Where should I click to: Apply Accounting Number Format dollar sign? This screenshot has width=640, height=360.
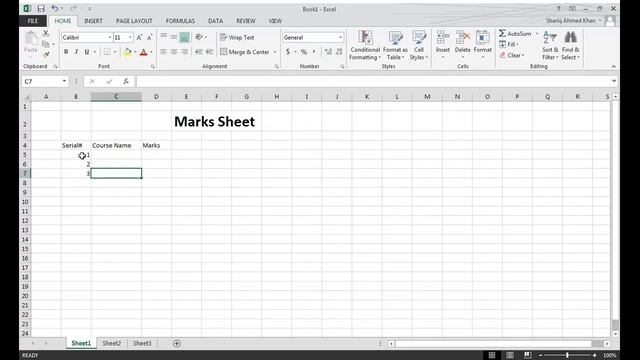[288, 52]
